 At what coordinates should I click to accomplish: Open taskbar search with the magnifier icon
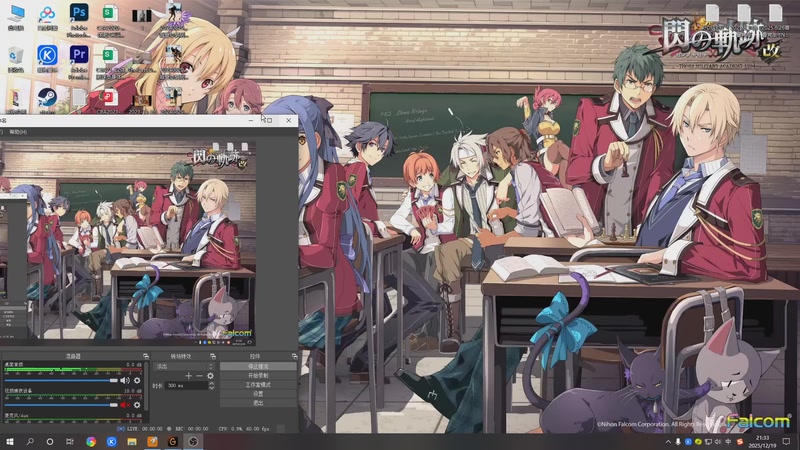click(30, 442)
